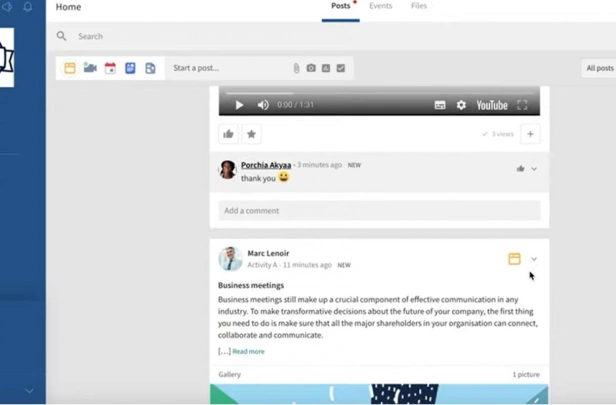This screenshot has height=405, width=616.
Task: Like the video post with thumbs up
Action: point(228,134)
